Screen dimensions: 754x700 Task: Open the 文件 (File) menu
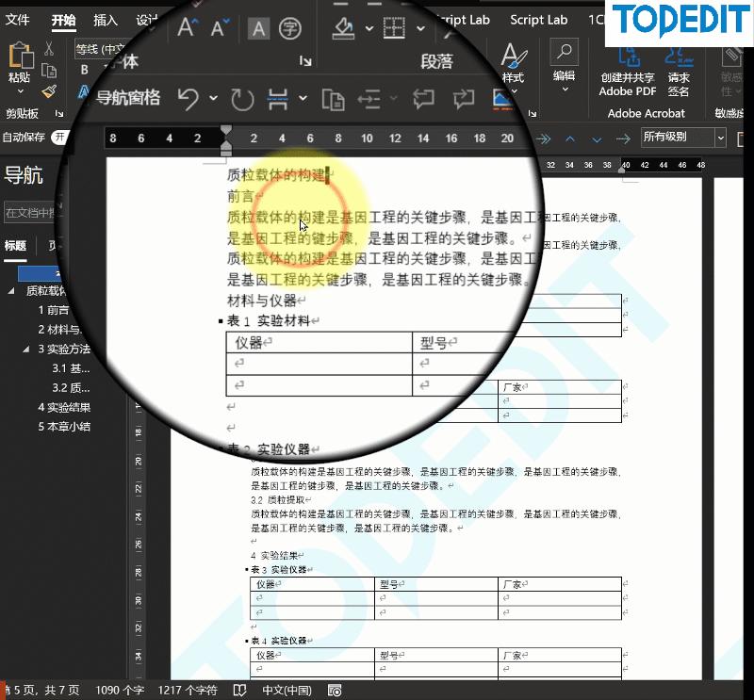point(19,21)
